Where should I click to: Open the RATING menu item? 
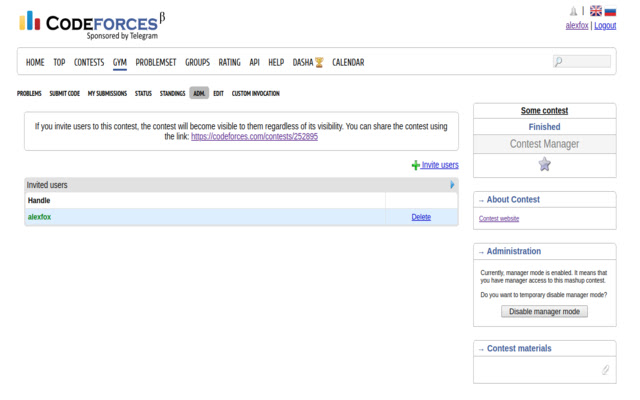(x=229, y=62)
